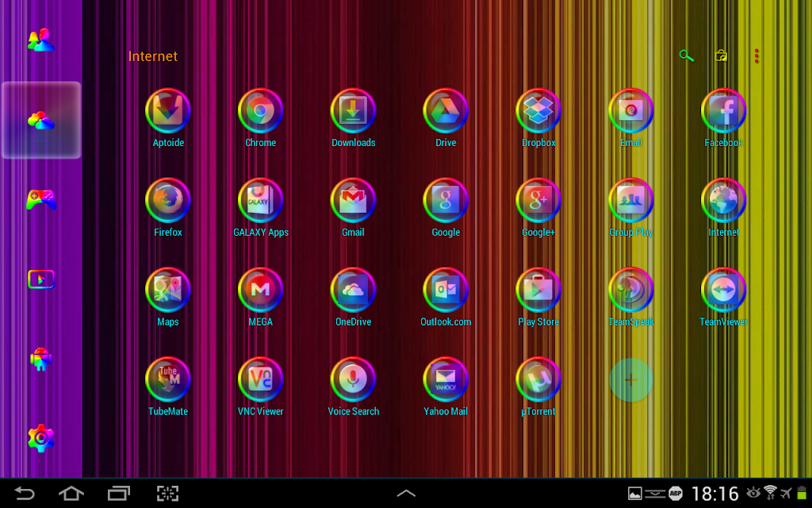Launch Dropbox

tap(538, 111)
